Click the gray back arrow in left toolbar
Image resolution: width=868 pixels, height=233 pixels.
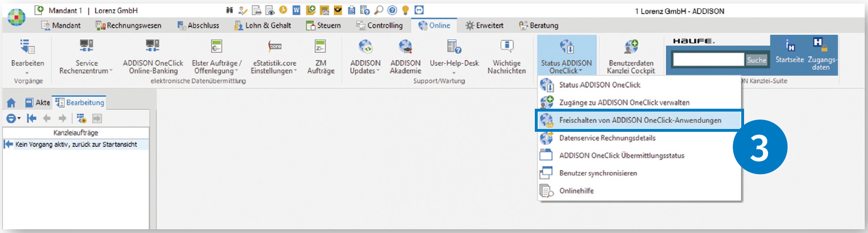[47, 119]
